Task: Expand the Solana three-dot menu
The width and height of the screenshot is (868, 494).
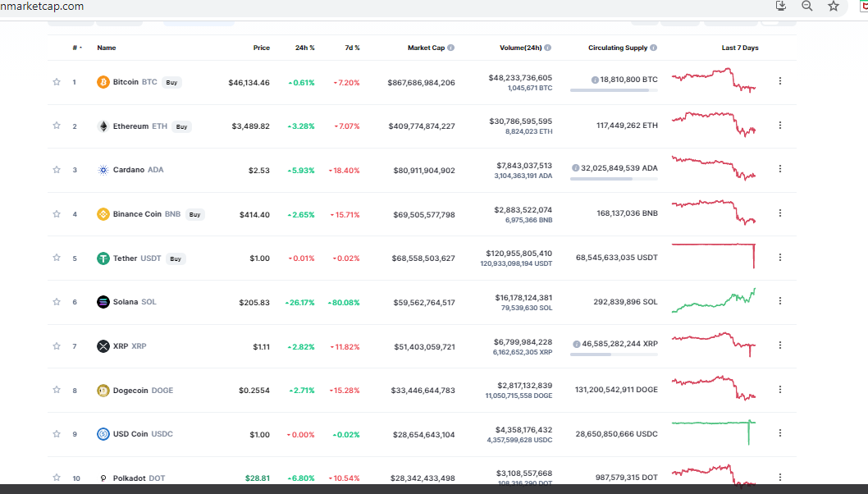Action: coord(780,300)
